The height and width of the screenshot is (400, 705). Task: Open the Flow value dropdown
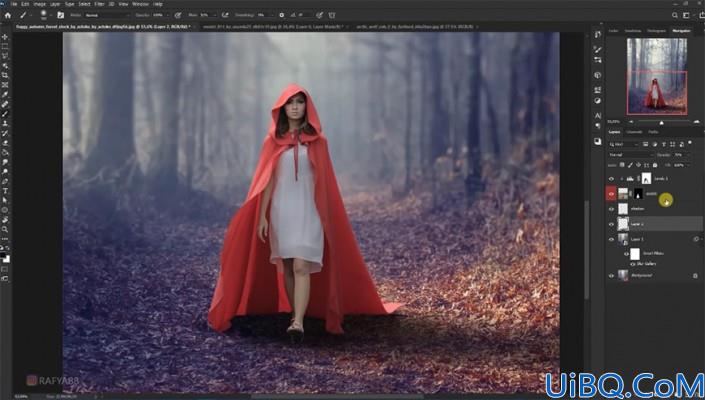click(215, 15)
